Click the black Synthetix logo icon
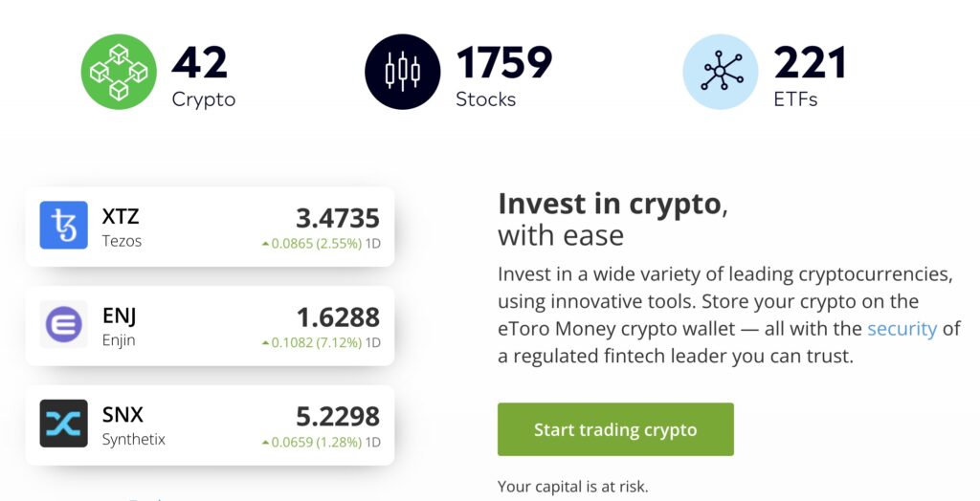980x501 pixels. point(64,424)
